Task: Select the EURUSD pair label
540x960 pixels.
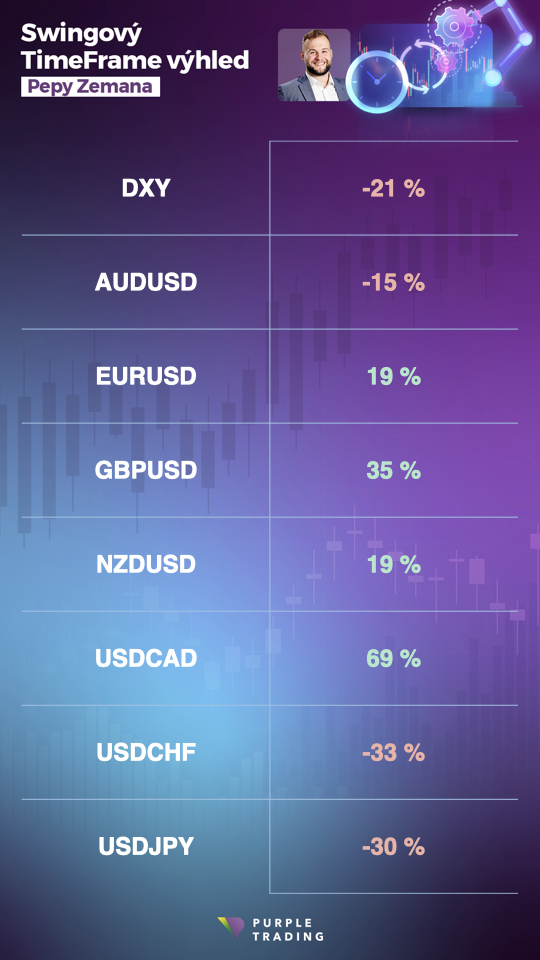Action: point(146,377)
